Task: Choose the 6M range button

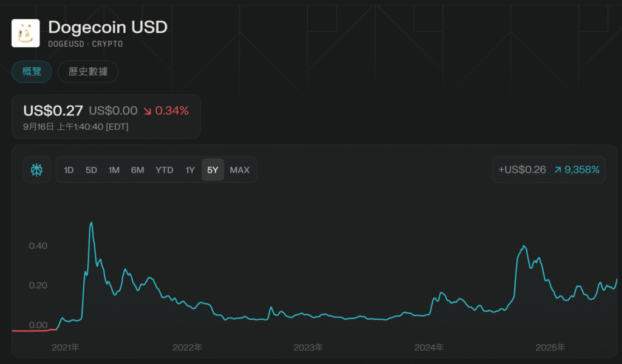Action: [x=137, y=170]
